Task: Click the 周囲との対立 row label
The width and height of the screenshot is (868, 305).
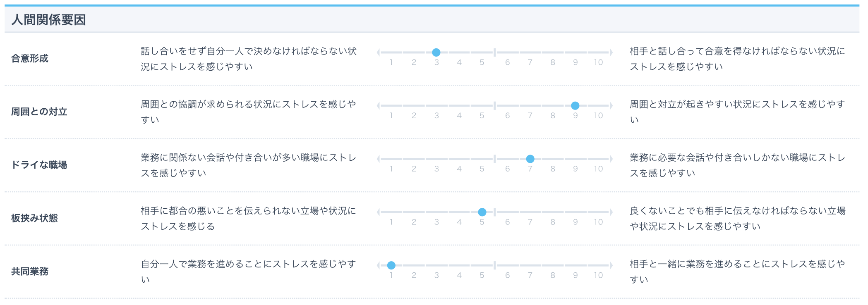Action: (x=39, y=112)
